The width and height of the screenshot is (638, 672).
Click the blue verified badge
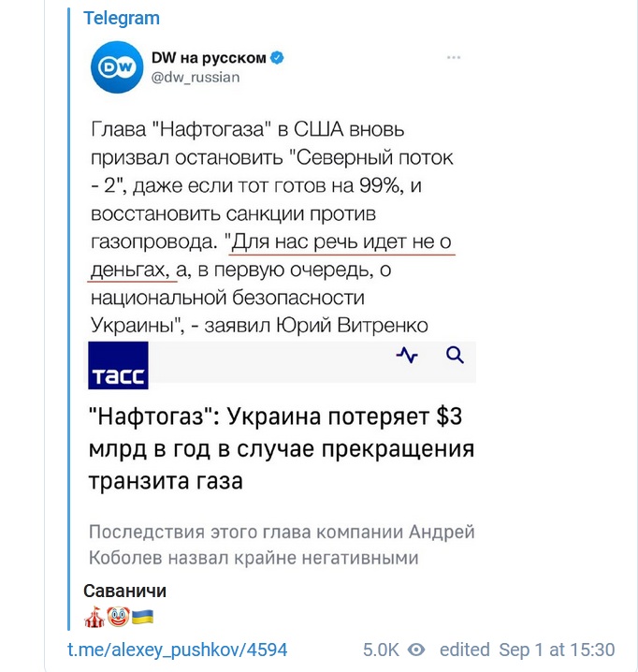point(277,57)
